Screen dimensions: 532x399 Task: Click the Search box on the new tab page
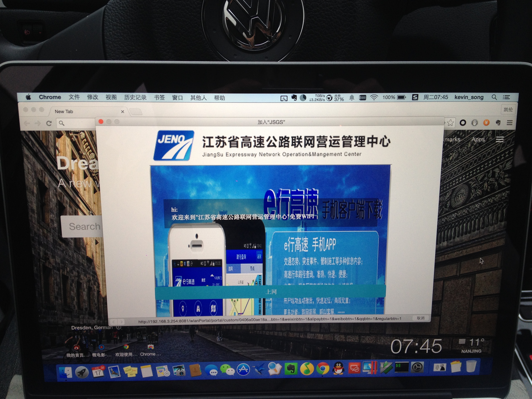click(82, 227)
